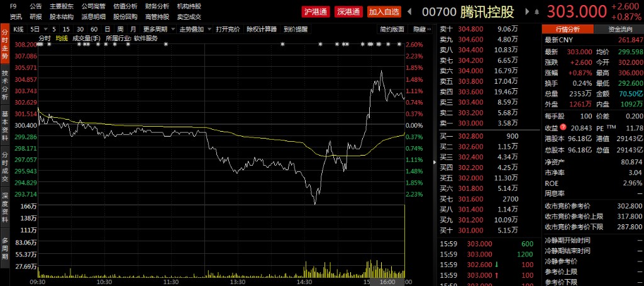644x286 pixels.
Task: Open the F9 menu
Action: (x=13, y=6)
